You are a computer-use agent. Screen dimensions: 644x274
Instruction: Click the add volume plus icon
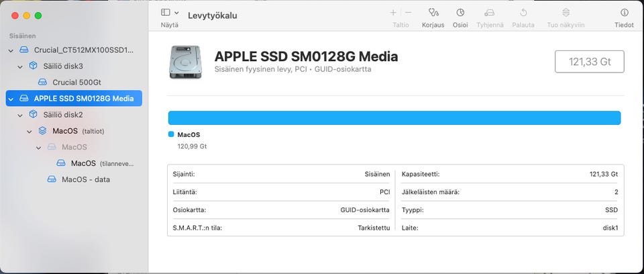pyautogui.click(x=393, y=13)
